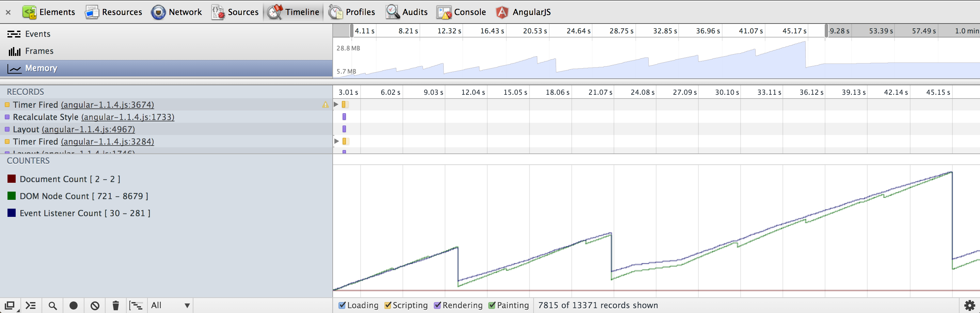Toggle the Rendering checkbox

[438, 305]
